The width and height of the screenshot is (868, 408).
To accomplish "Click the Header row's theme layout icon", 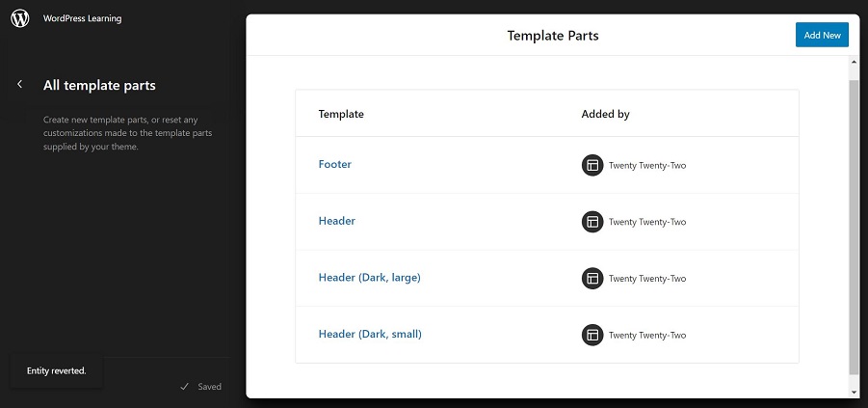I will coord(592,222).
